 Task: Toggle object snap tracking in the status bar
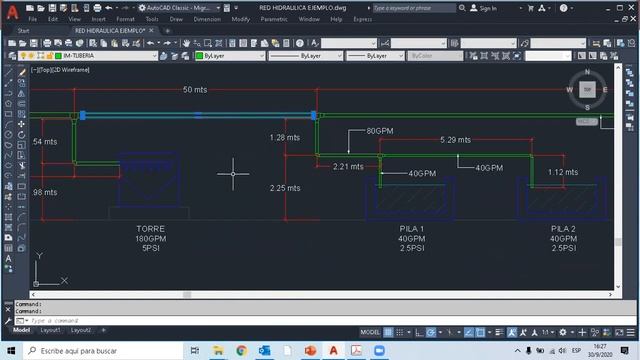[469, 333]
